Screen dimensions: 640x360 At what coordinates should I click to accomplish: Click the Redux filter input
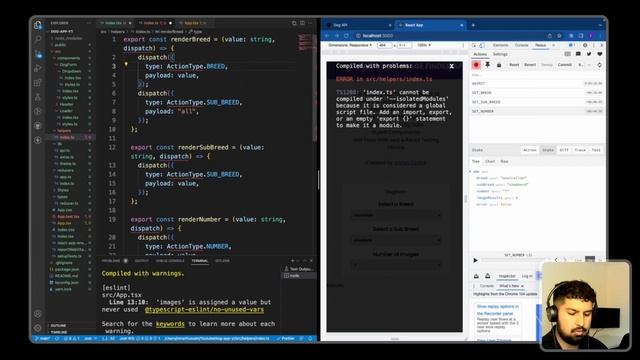[x=537, y=75]
